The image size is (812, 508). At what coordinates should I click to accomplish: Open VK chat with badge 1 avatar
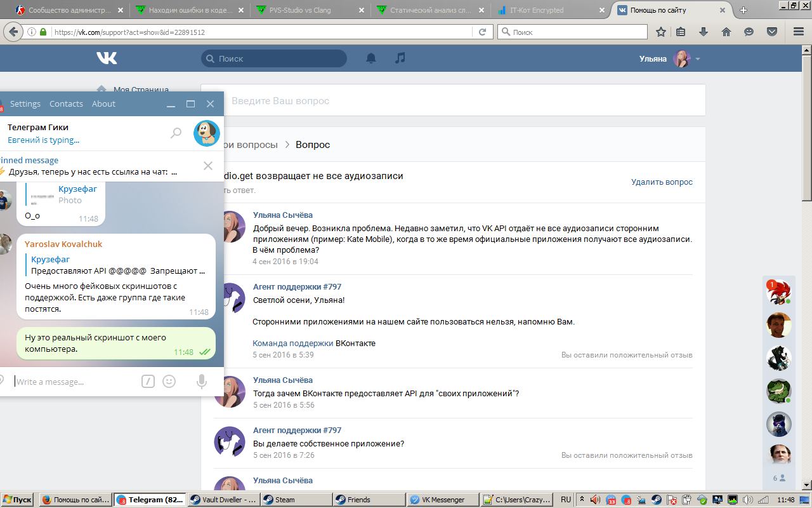click(778, 293)
